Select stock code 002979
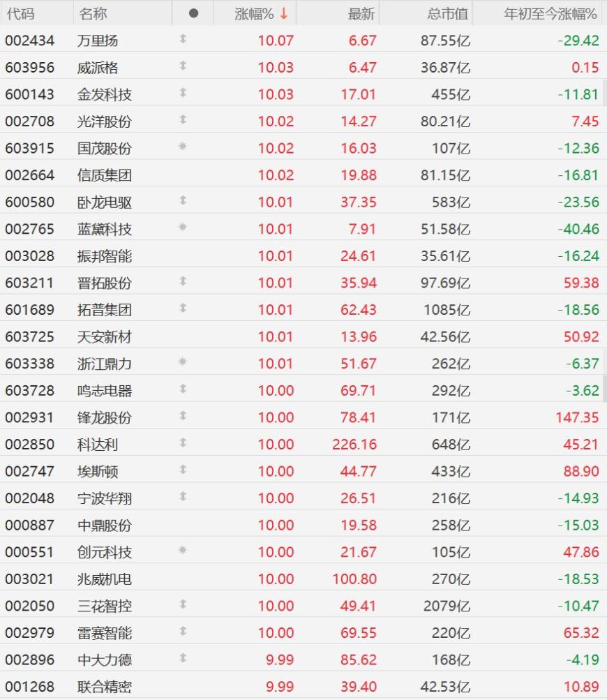Viewport: 607px width, 700px height. 29,633
